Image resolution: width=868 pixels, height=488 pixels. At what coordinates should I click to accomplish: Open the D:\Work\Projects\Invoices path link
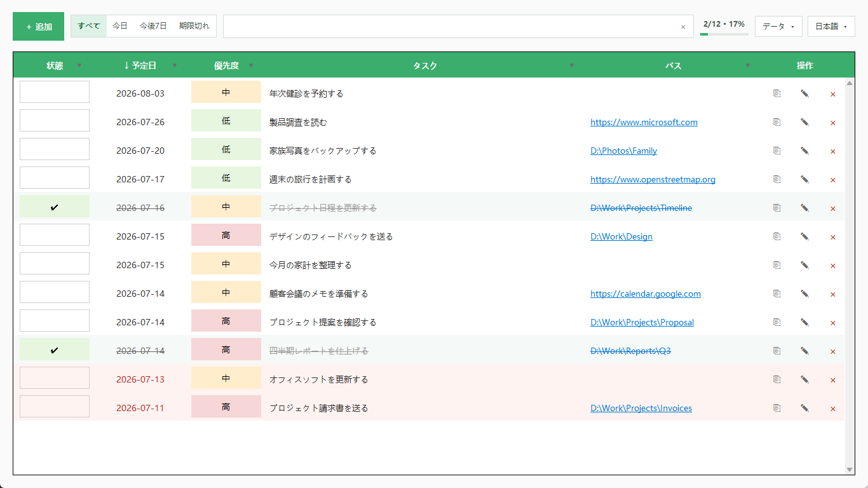(641, 408)
